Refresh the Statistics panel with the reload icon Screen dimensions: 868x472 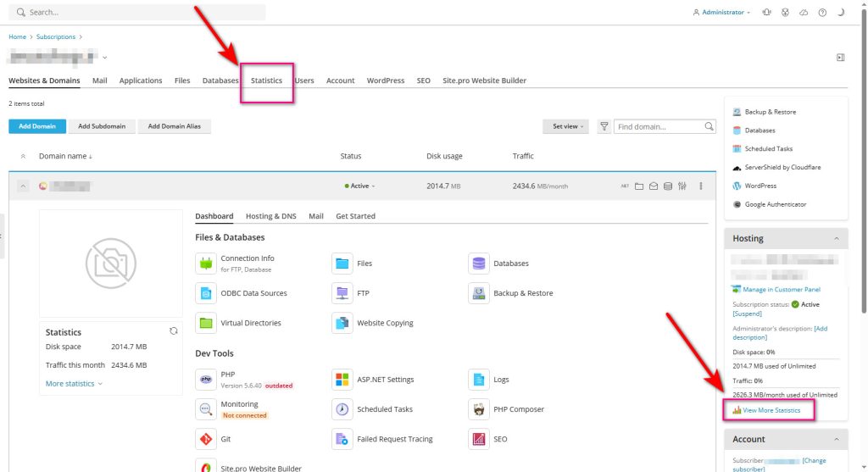pos(174,331)
